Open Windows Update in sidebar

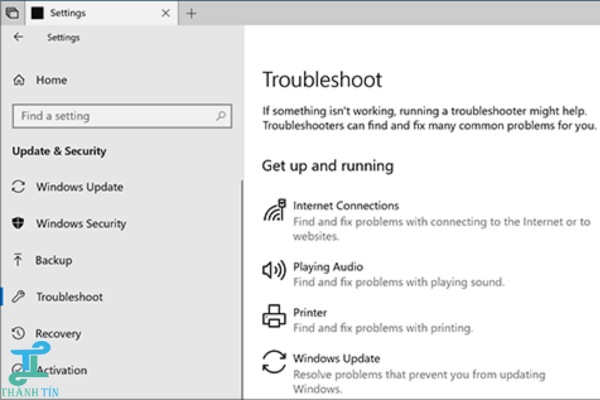(x=80, y=187)
